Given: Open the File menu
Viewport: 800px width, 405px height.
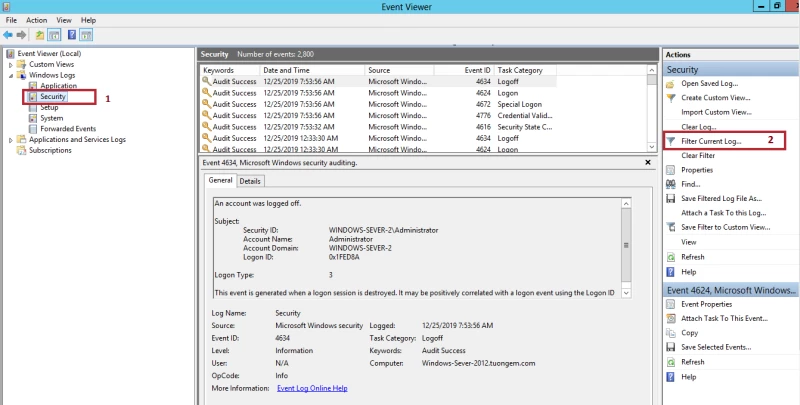Looking at the screenshot, I should (x=11, y=20).
